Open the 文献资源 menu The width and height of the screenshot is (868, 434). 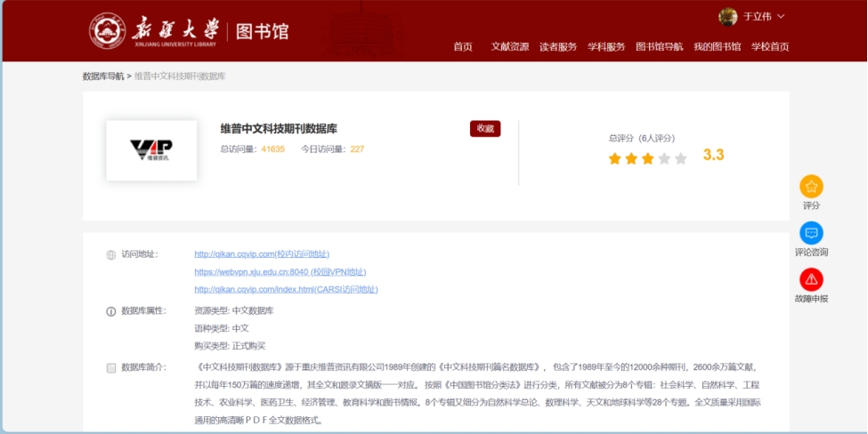tap(510, 47)
